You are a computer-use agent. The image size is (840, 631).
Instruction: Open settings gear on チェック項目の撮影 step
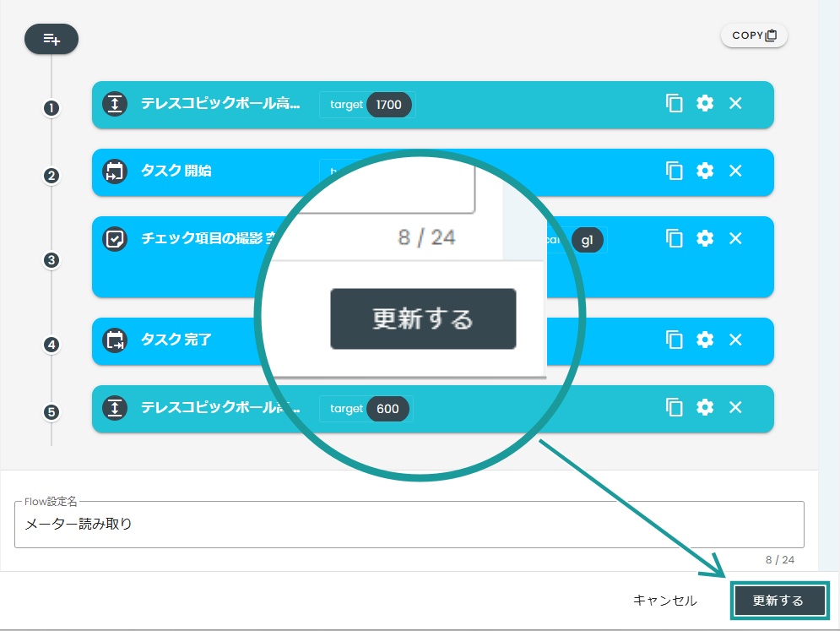[x=704, y=238]
